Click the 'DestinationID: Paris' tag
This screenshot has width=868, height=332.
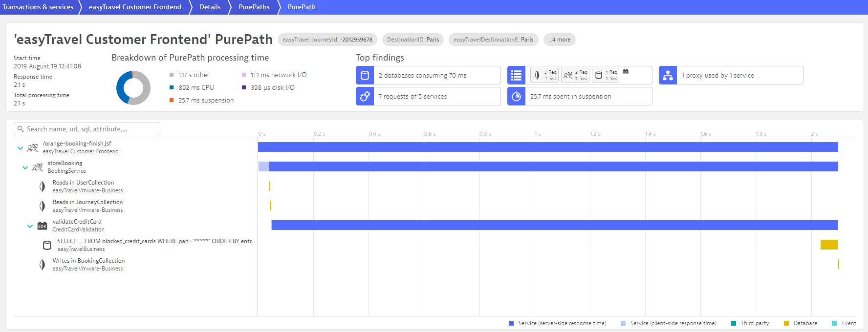(x=413, y=40)
